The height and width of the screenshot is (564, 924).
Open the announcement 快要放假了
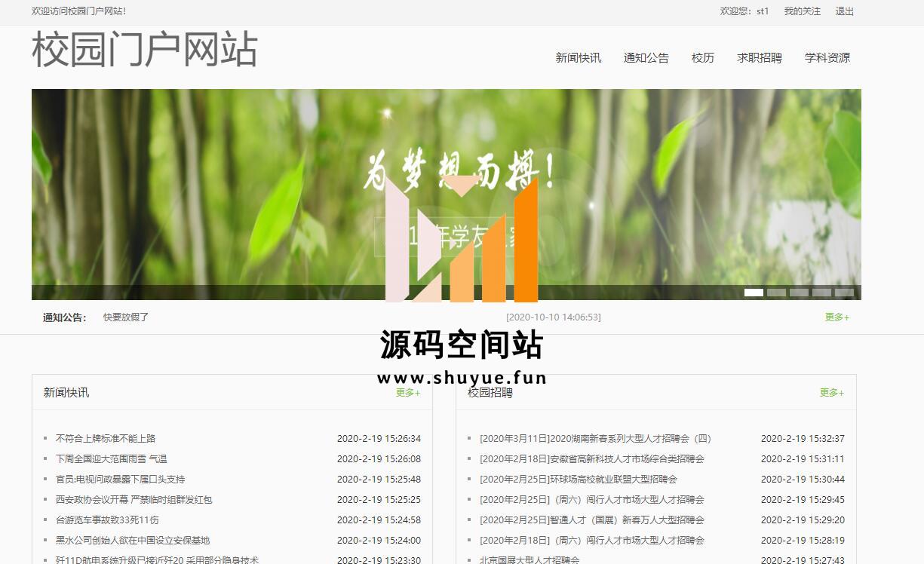click(x=126, y=317)
